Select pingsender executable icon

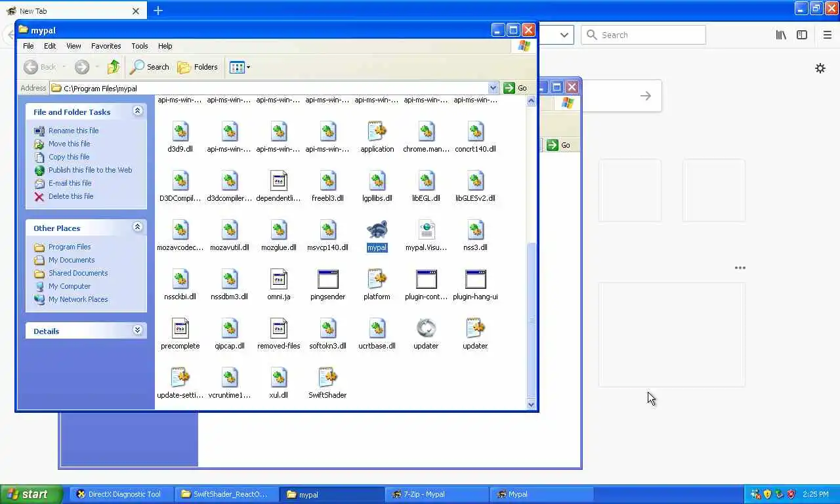point(328,279)
